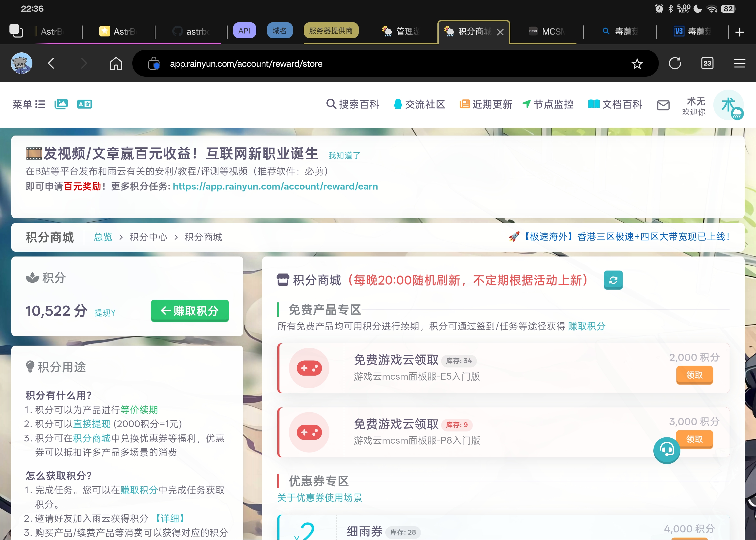Open the 提现¥ withdraw link
The width and height of the screenshot is (756, 540).
(x=105, y=313)
